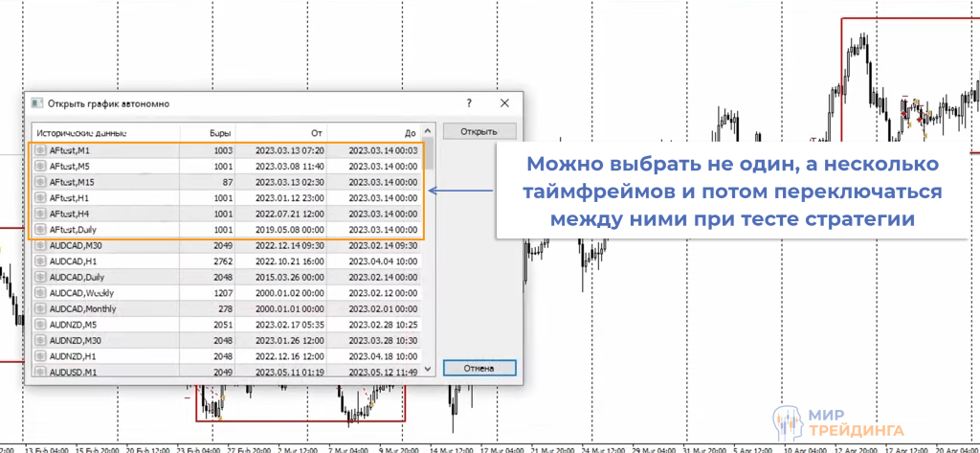Click bars value 87
The width and height of the screenshot is (980, 453).
pyautogui.click(x=227, y=182)
